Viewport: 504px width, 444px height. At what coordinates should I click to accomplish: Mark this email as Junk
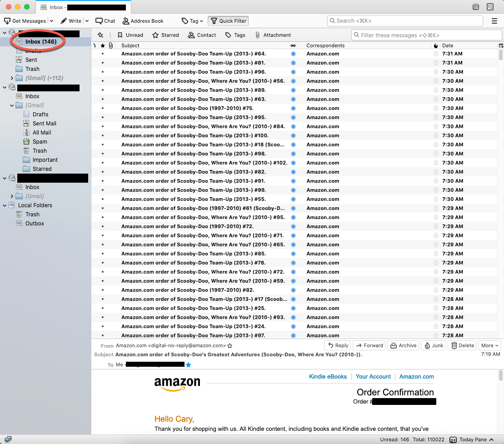tap(433, 345)
